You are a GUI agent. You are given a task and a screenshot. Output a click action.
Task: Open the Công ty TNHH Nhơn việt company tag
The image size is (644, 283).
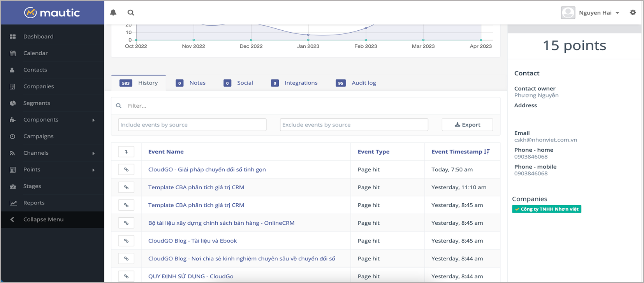547,209
